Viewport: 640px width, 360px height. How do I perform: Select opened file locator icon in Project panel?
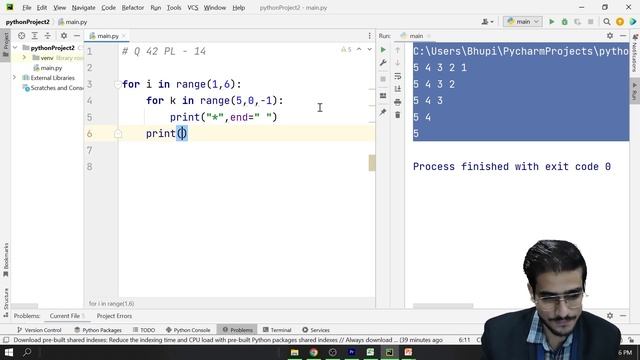click(x=22, y=36)
